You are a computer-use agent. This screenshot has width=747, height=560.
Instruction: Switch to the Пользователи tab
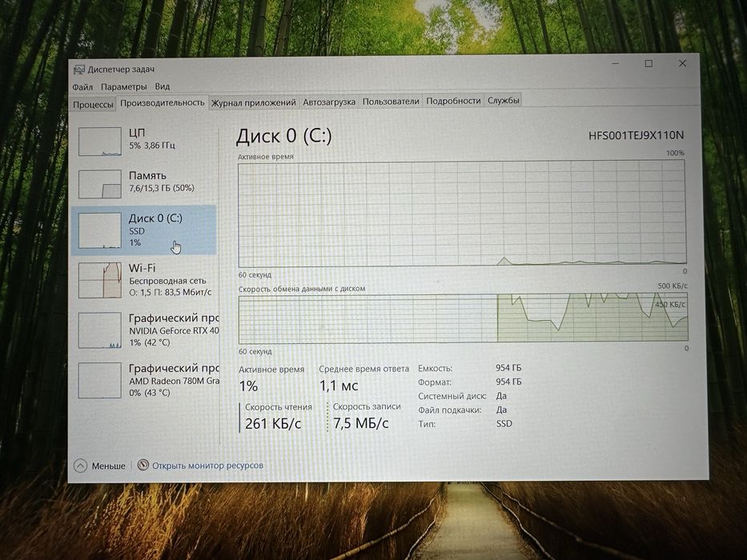[x=391, y=102]
